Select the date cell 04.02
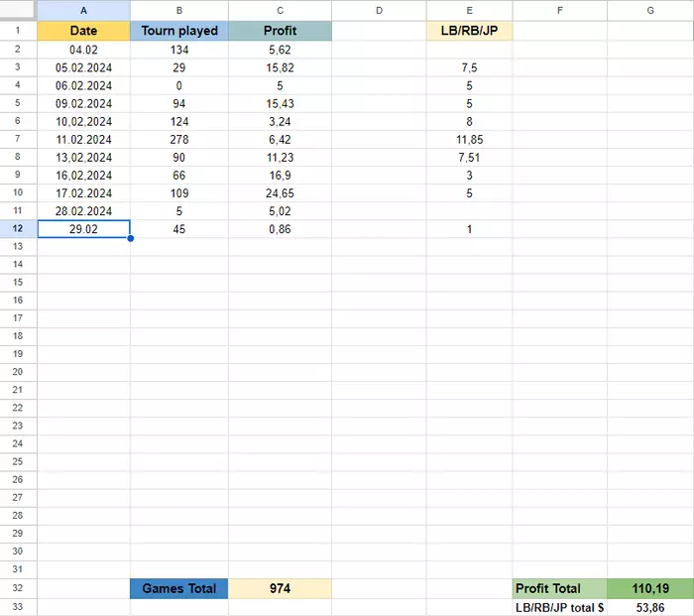The width and height of the screenshot is (694, 616). tap(83, 50)
